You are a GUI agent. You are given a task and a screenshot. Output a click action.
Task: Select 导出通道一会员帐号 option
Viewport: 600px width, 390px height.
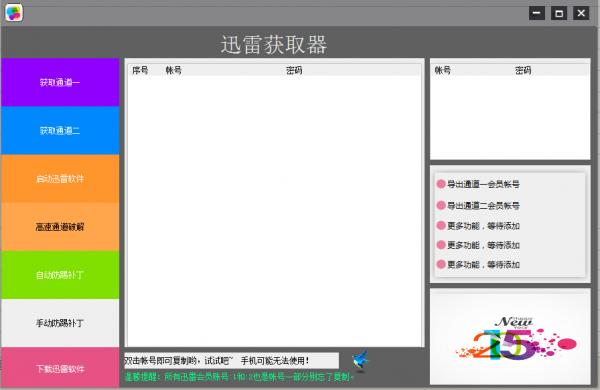tap(478, 184)
